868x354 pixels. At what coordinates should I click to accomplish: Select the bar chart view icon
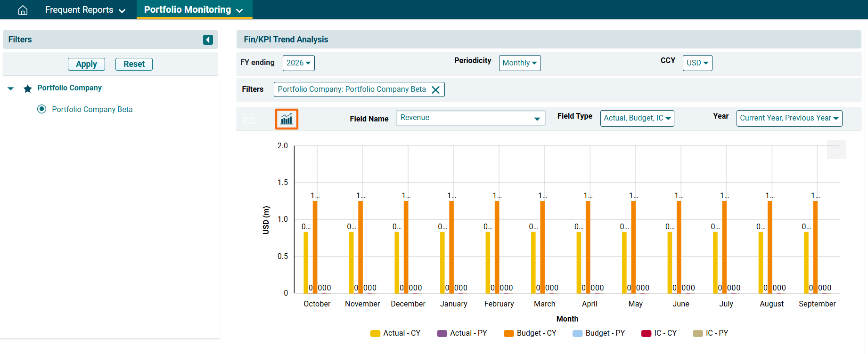287,119
